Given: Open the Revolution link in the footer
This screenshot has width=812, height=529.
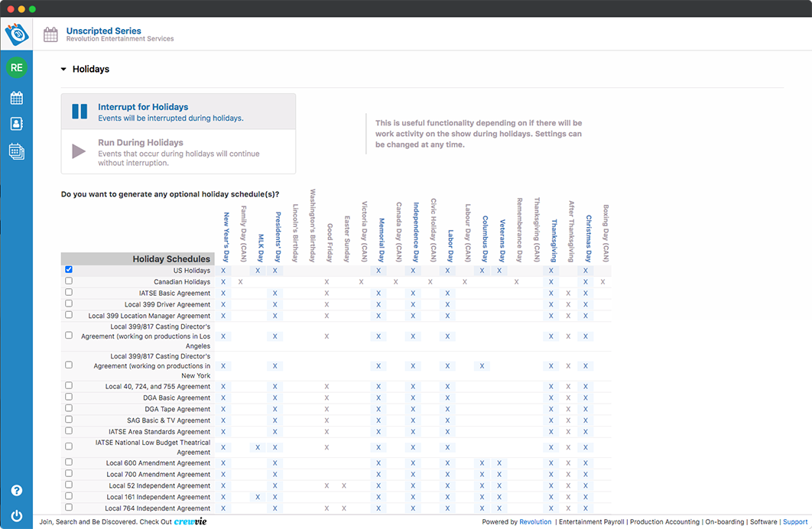Looking at the screenshot, I should coord(535,522).
